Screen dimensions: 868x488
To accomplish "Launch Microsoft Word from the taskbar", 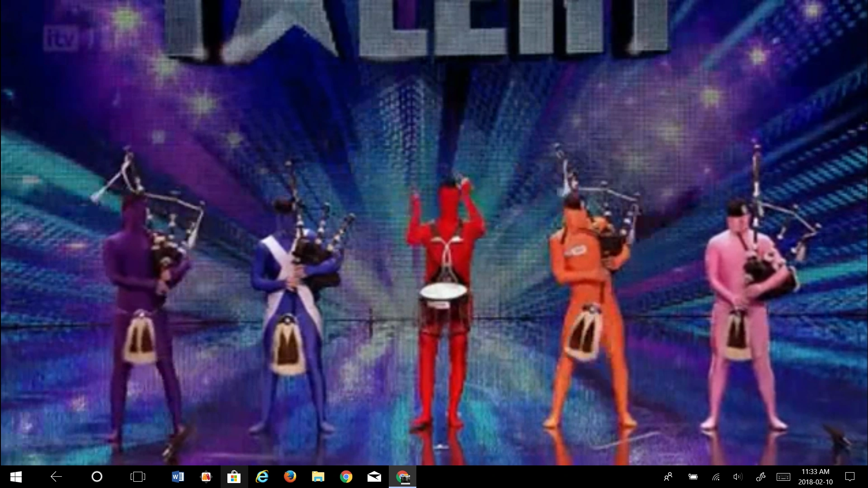I will [178, 477].
